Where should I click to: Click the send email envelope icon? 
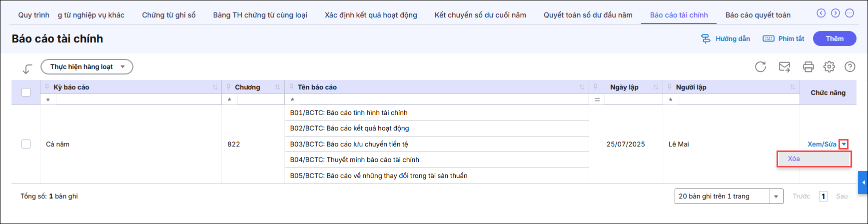(785, 67)
